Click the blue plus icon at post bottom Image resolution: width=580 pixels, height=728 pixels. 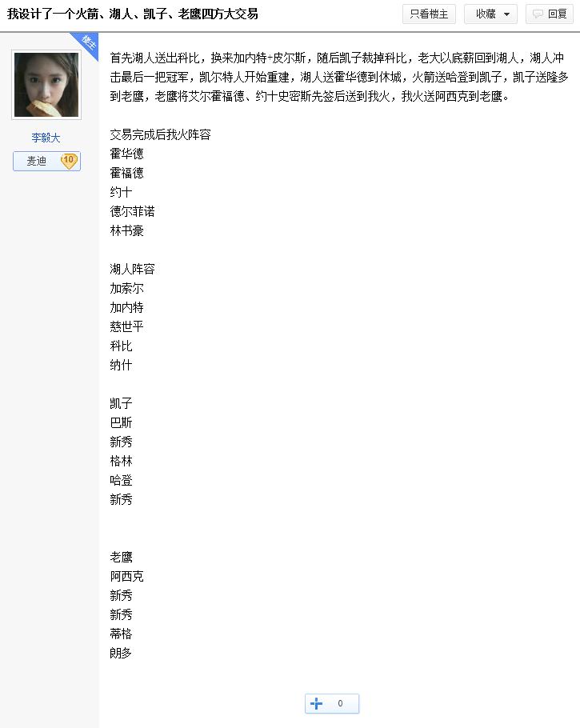(x=316, y=703)
